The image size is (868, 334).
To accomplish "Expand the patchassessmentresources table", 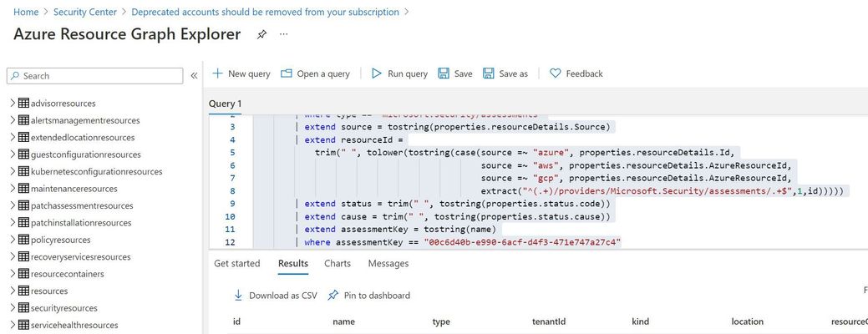I will (13, 205).
